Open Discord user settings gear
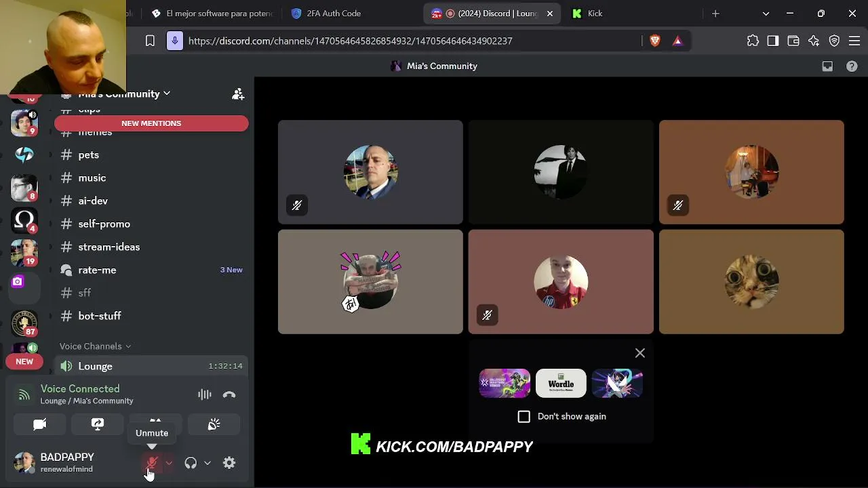 pyautogui.click(x=229, y=463)
